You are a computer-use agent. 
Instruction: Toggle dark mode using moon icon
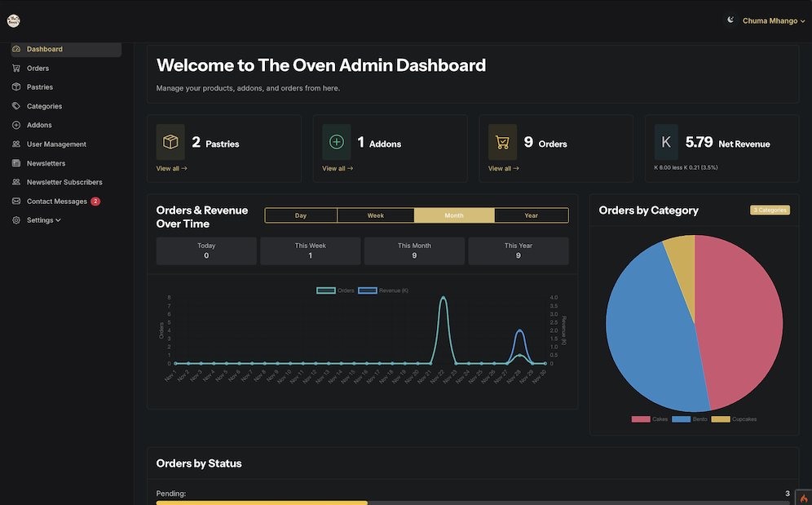[730, 20]
